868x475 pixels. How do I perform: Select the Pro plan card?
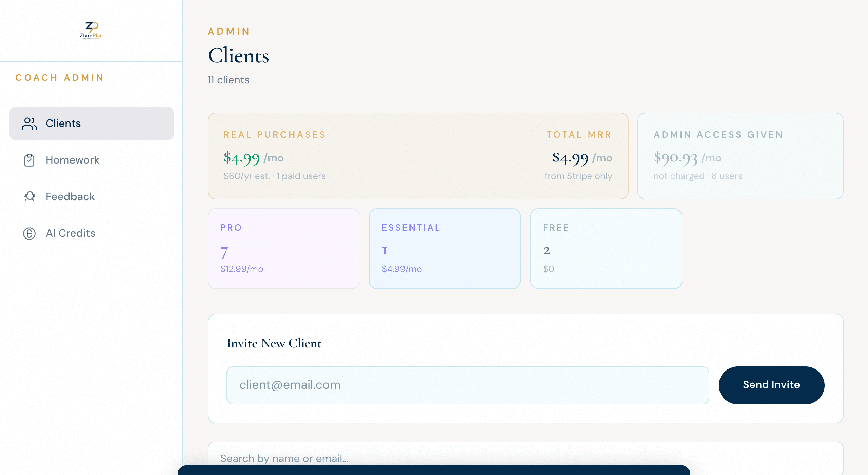283,249
